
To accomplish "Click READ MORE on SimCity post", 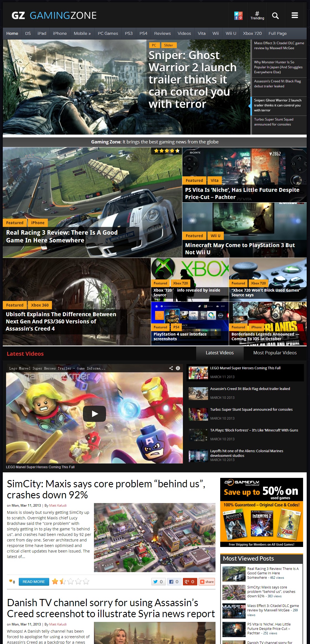I will click(34, 582).
